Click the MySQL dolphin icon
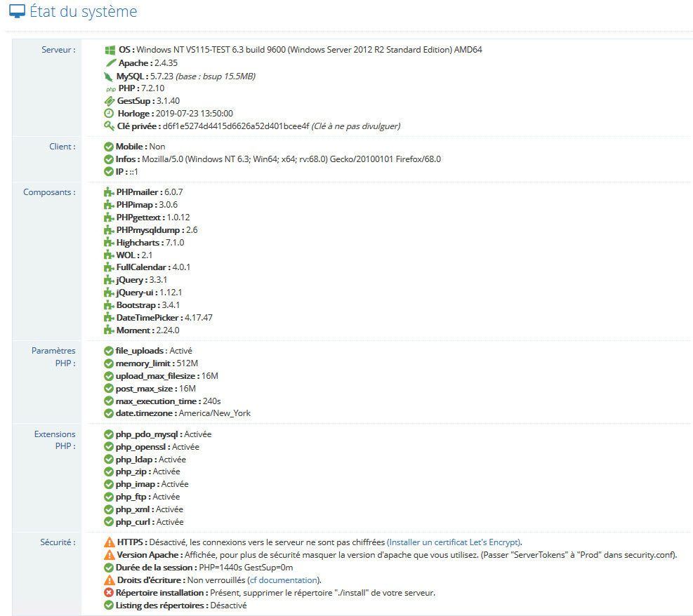The image size is (693, 616). [109, 76]
